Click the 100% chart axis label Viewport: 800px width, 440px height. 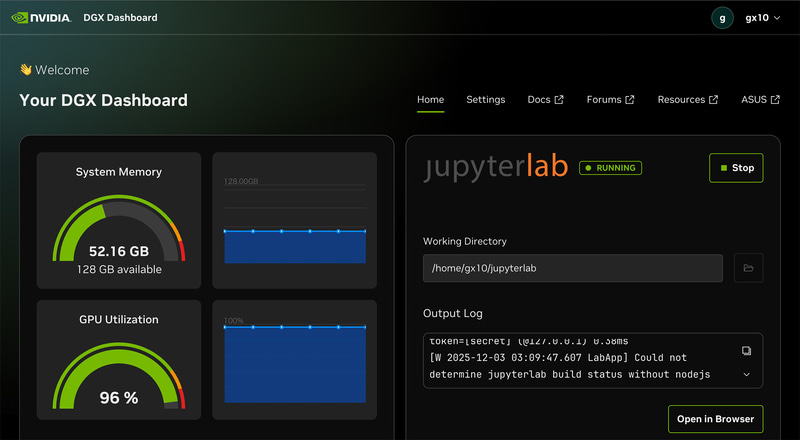click(x=234, y=321)
